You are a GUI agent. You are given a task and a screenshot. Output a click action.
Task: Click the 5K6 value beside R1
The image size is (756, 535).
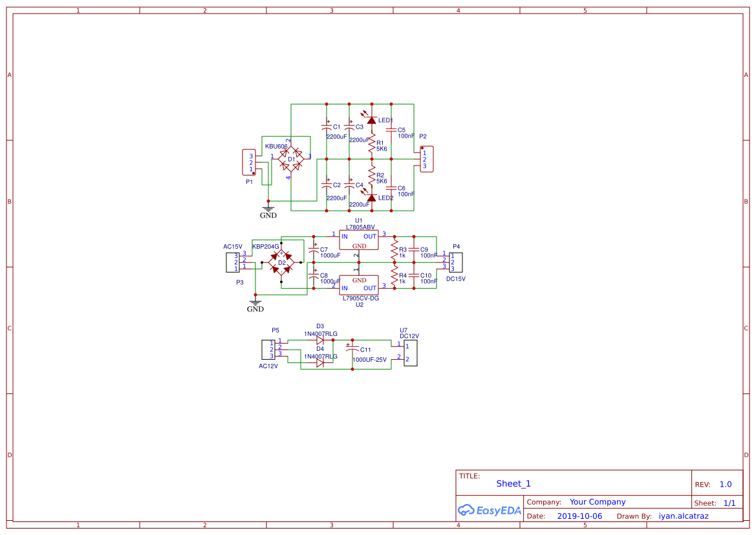click(382, 149)
